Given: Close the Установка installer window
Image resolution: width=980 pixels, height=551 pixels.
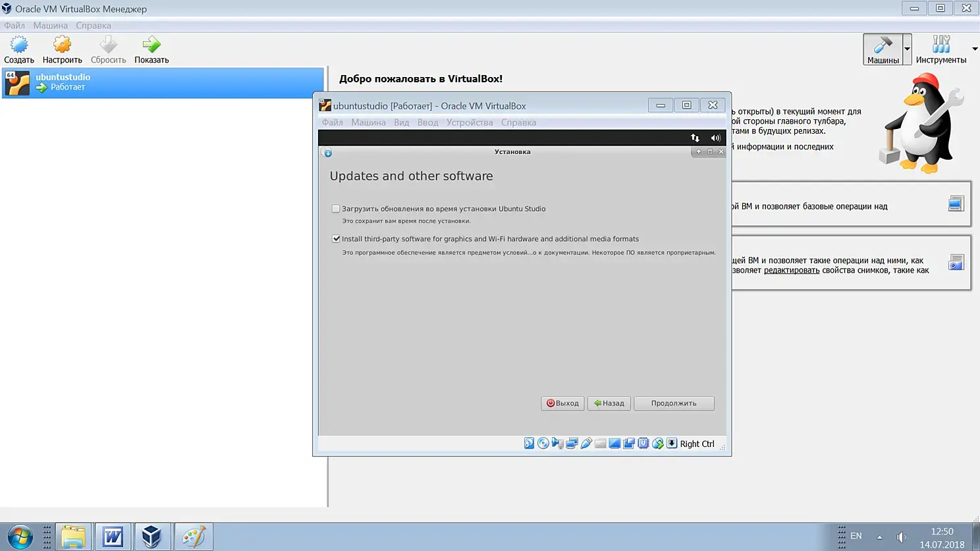Looking at the screenshot, I should pos(721,152).
